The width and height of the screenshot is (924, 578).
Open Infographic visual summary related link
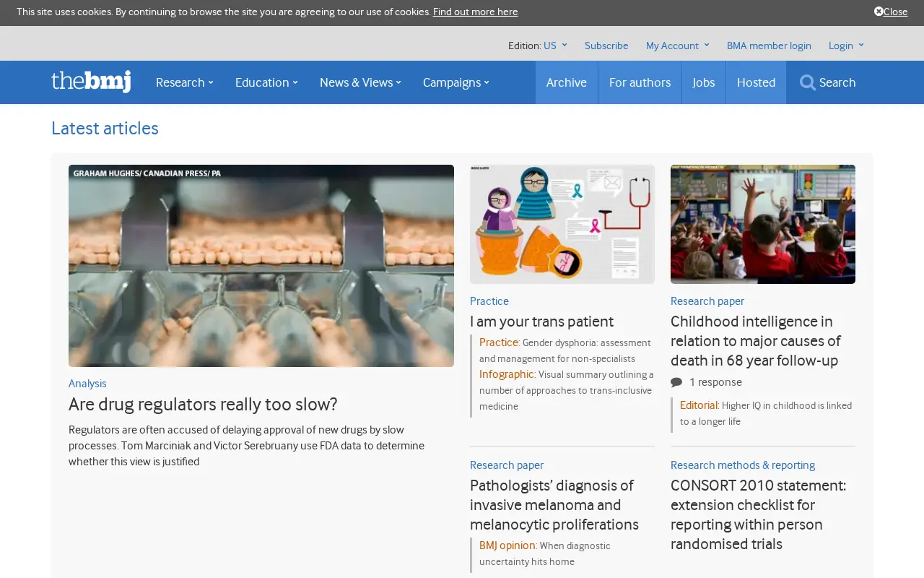[567, 390]
